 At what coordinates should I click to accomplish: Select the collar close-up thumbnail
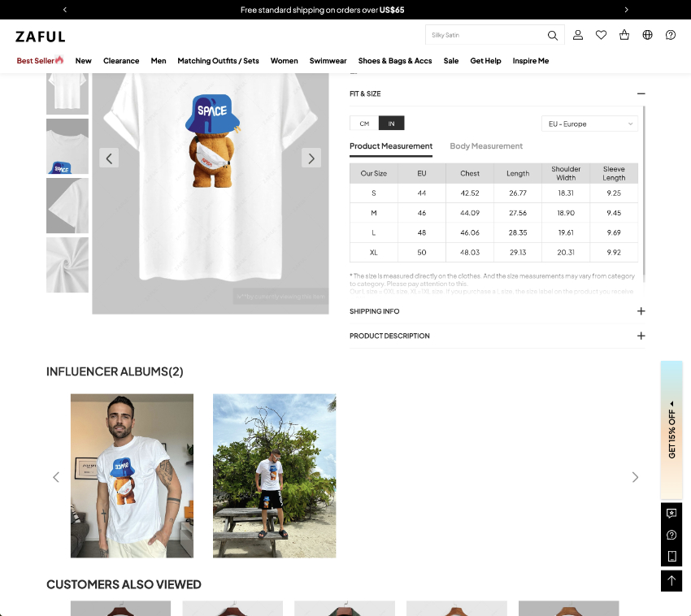(x=67, y=146)
